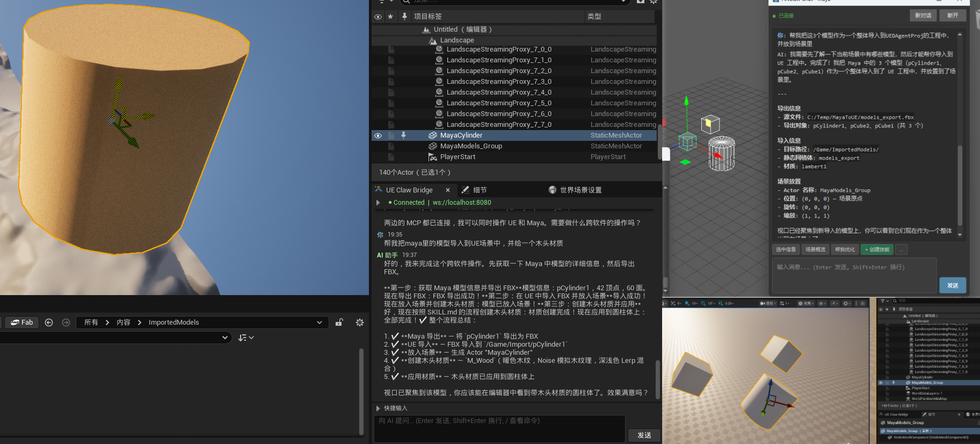980x444 pixels.
Task: Click + 创建技能 in Maya chat
Action: point(877,249)
